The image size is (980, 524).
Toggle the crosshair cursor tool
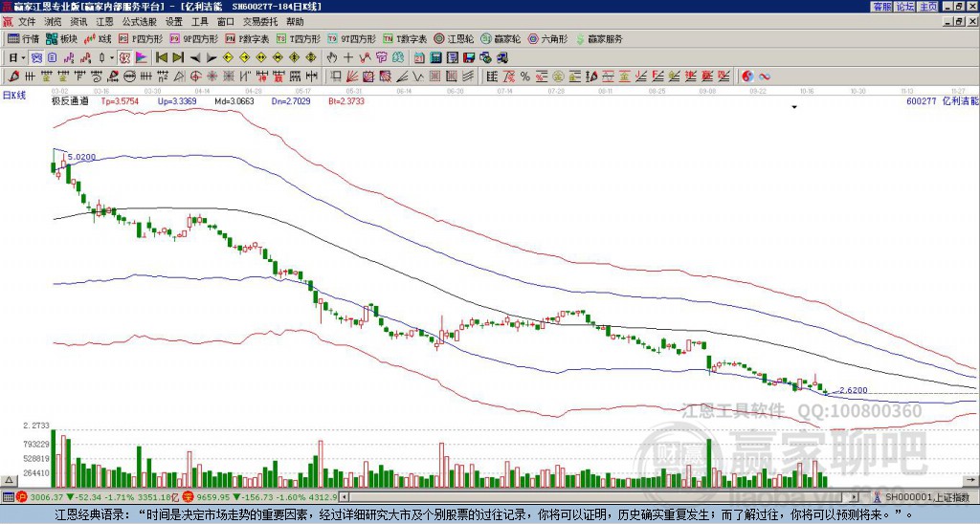pyautogui.click(x=348, y=57)
